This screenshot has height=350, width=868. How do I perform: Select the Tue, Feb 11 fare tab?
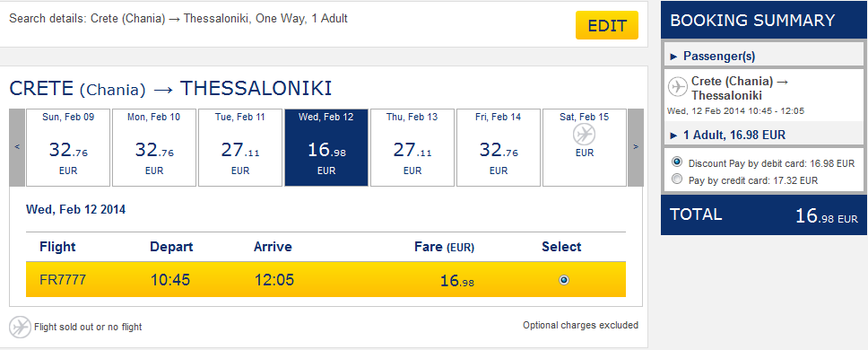point(240,147)
